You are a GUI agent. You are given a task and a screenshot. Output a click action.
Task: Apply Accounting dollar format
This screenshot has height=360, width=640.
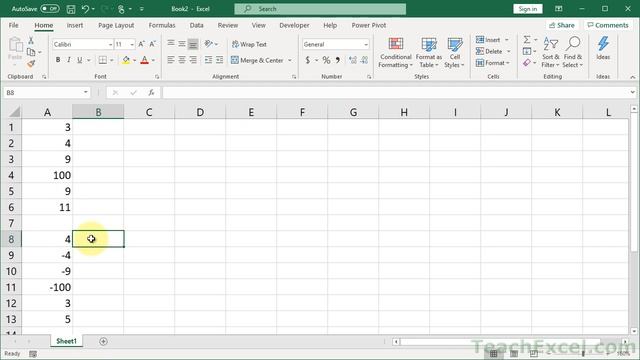(307, 60)
